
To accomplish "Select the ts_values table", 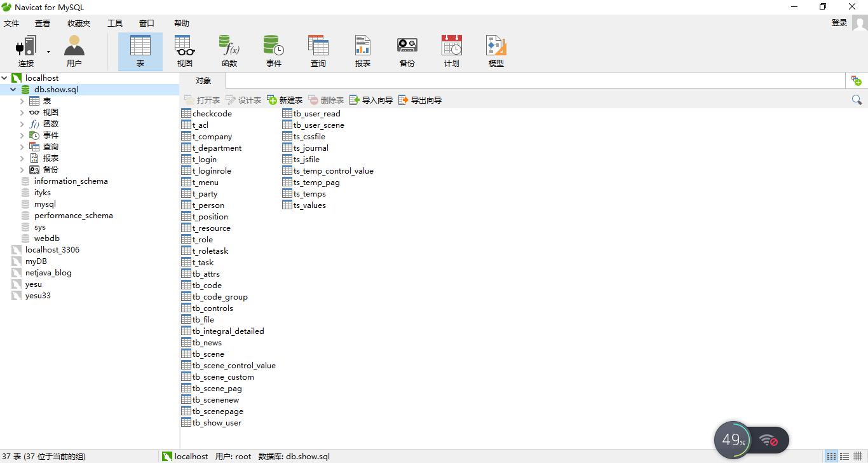I will [x=304, y=205].
